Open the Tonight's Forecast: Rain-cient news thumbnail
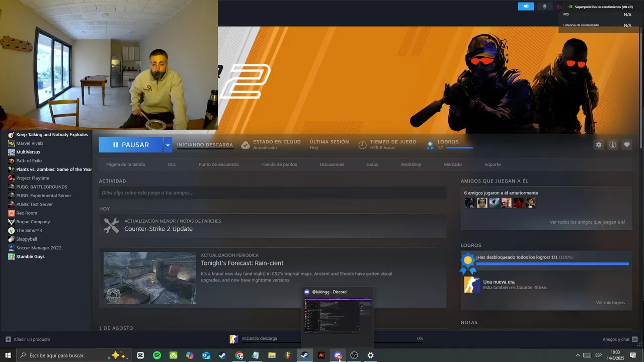The width and height of the screenshot is (644, 362). 150,278
